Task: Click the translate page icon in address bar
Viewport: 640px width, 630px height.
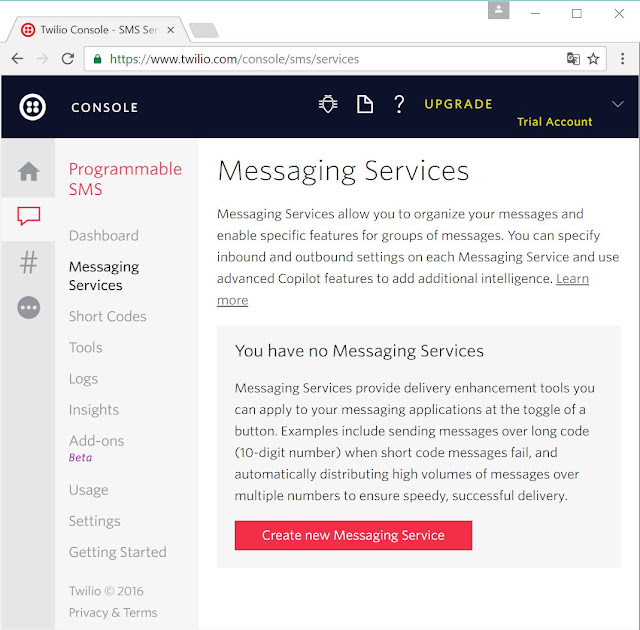Action: 573,59
